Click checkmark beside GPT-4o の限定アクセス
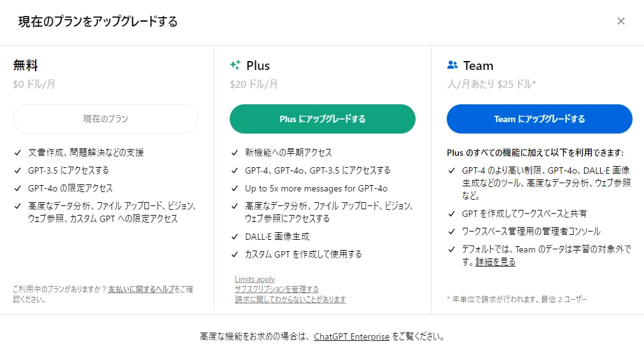Viewport: 644px width, 353px height. coord(18,188)
